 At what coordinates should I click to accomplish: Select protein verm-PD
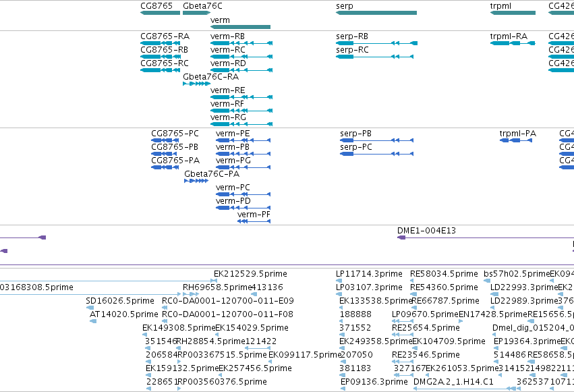pos(243,208)
